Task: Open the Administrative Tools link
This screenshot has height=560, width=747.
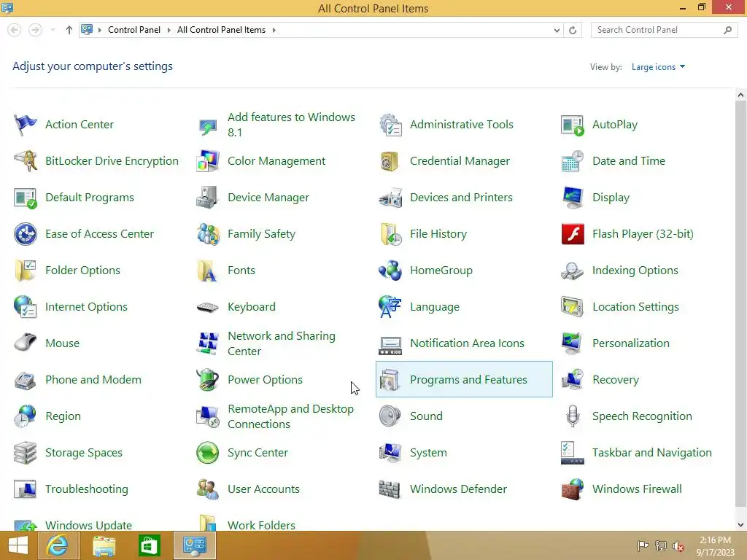Action: pyautogui.click(x=462, y=125)
